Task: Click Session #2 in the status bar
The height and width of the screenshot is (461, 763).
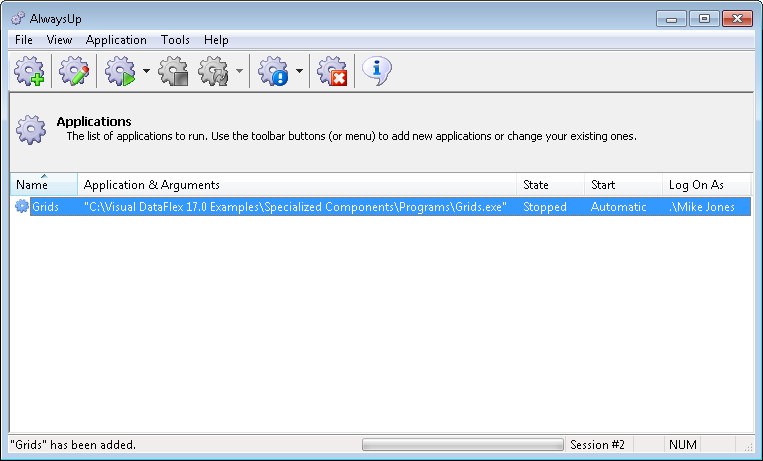Action: coord(597,444)
